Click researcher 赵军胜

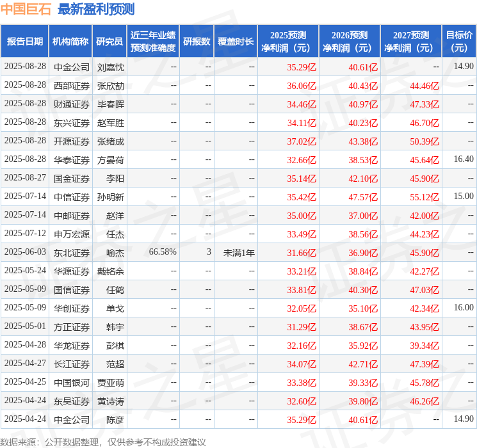(111, 123)
